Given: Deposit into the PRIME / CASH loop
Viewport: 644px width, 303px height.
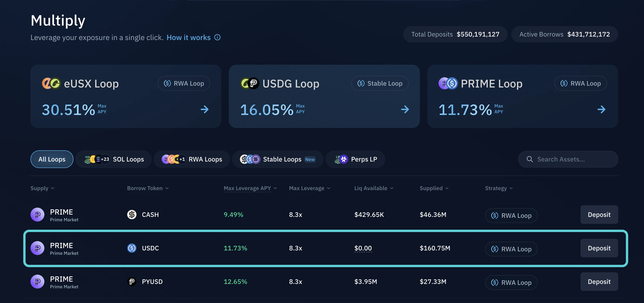Looking at the screenshot, I should (x=599, y=215).
